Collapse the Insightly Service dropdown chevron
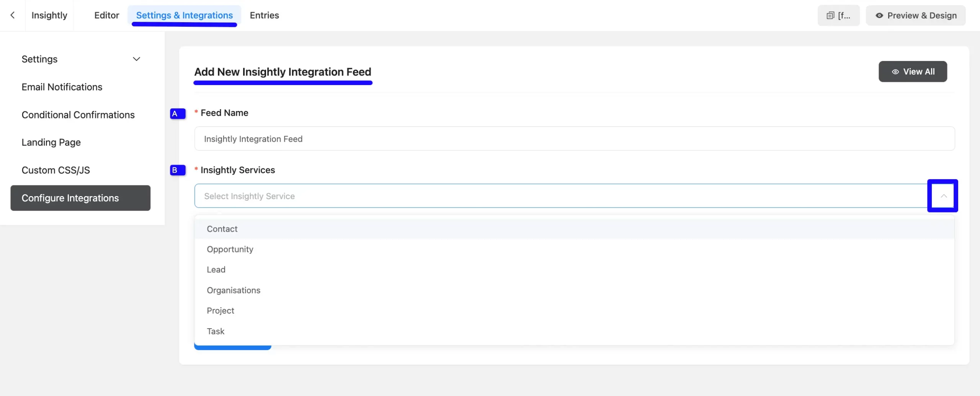980x396 pixels. tap(944, 196)
